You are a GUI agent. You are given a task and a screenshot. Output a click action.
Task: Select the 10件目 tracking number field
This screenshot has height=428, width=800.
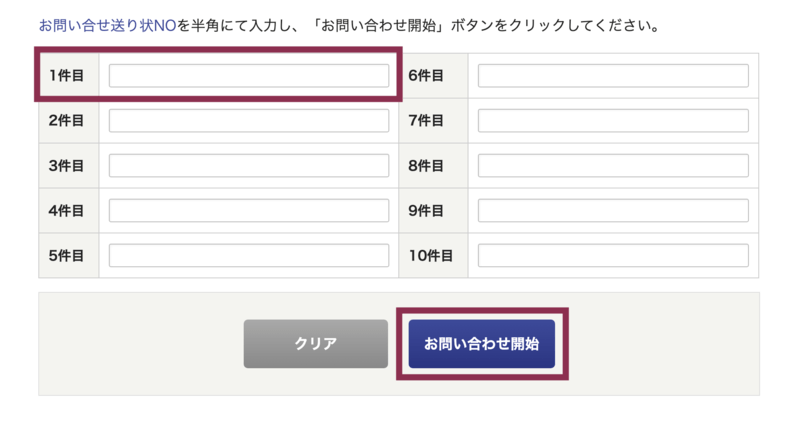click(613, 256)
